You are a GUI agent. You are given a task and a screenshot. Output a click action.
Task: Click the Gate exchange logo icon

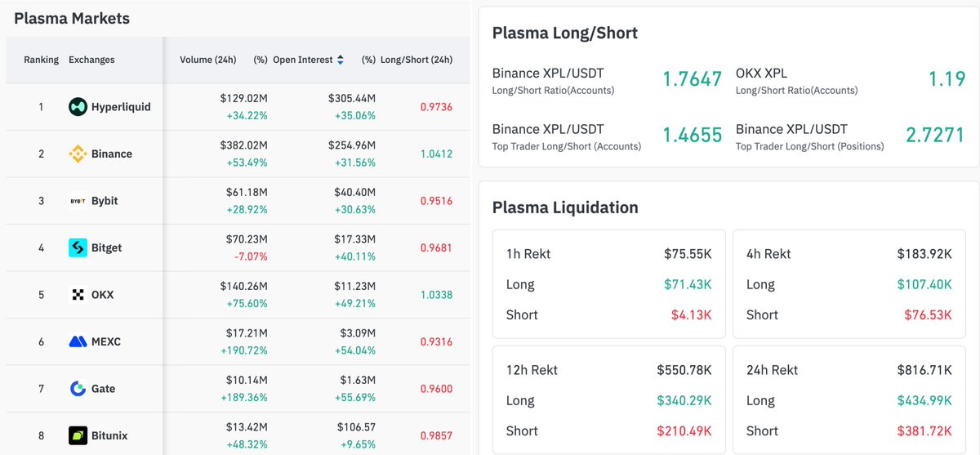78,388
